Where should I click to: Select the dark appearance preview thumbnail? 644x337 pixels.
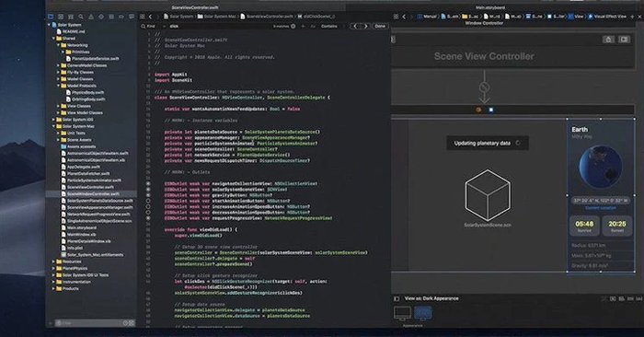pyautogui.click(x=423, y=313)
